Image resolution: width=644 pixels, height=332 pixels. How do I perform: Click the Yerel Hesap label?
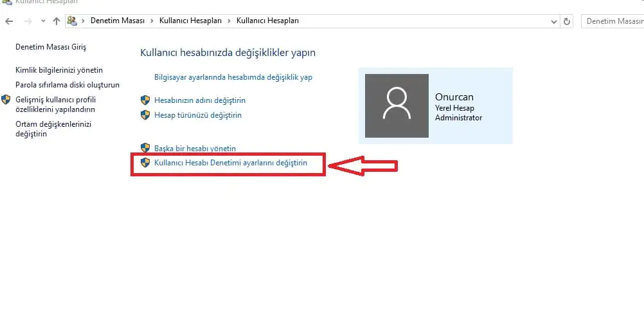tap(454, 108)
